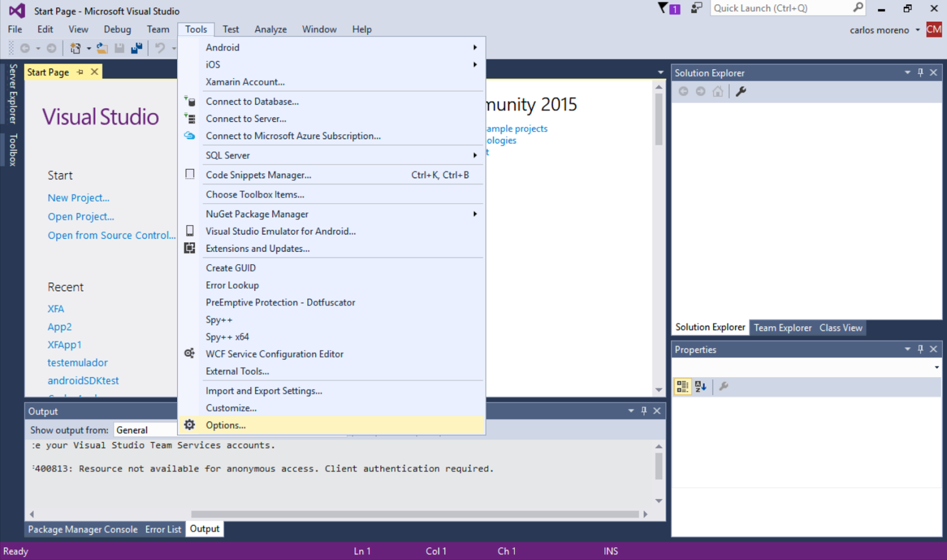
Task: Close the Start Page tab
Action: [x=95, y=72]
